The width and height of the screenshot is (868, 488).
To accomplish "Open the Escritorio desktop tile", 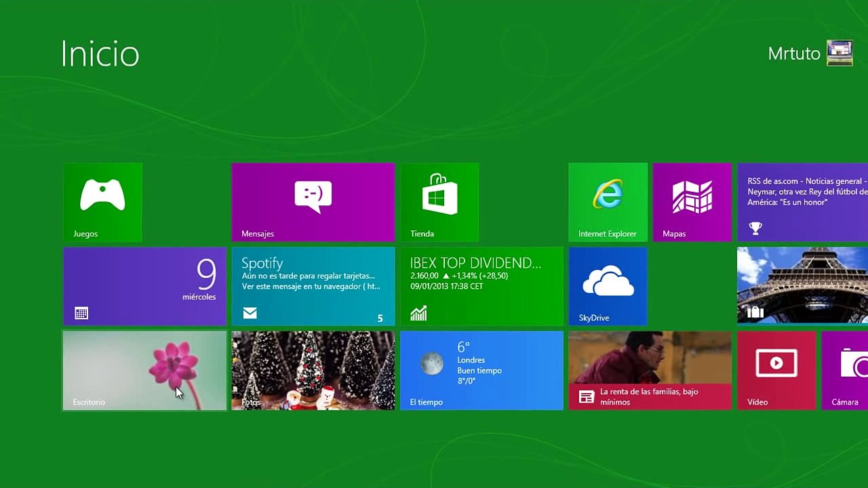I will (144, 370).
